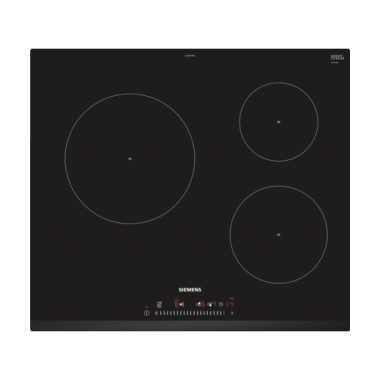Tap the timer display reading 14

pyautogui.click(x=230, y=304)
